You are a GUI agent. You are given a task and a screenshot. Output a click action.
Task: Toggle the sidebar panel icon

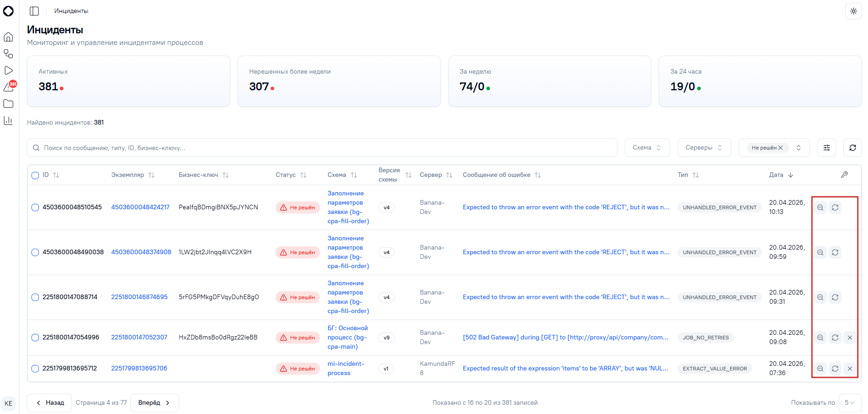click(x=34, y=11)
